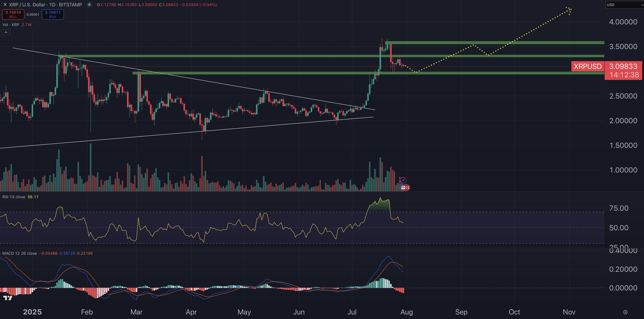Click the low value L3.09000
Screen dimensions: 644x319
click(148, 5)
